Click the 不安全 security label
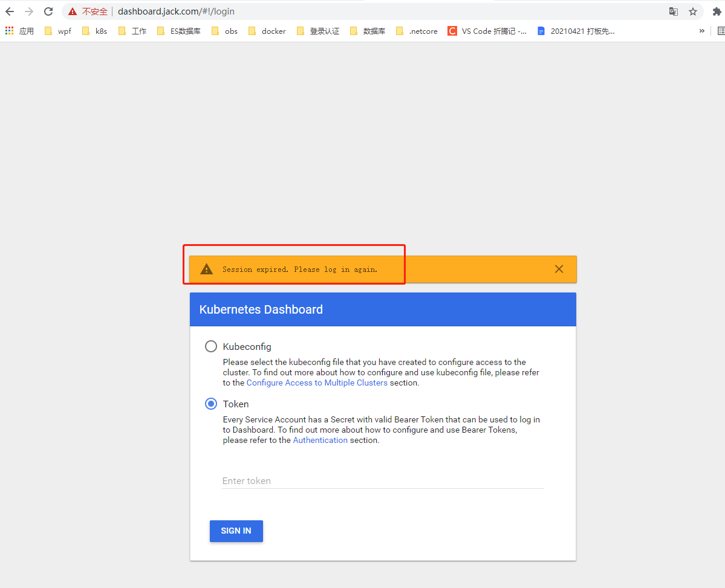Screen dimensions: 725x588 click(95, 11)
